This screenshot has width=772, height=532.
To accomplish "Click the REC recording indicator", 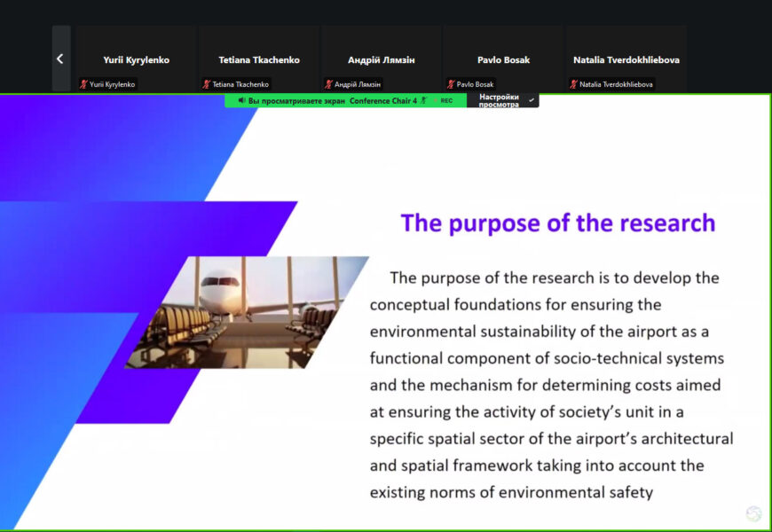I will click(x=446, y=101).
